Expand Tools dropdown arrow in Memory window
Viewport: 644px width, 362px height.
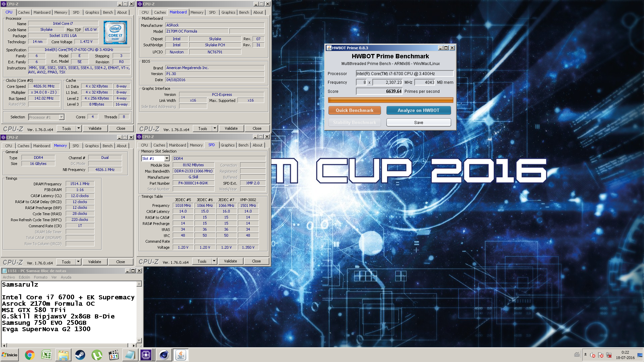point(78,262)
